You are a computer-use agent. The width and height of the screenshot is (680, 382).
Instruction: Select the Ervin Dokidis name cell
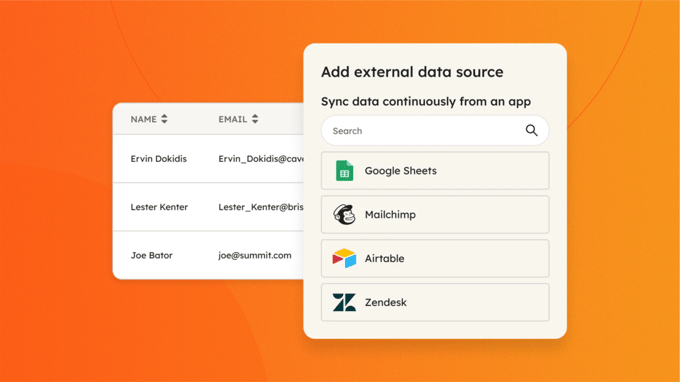click(159, 159)
